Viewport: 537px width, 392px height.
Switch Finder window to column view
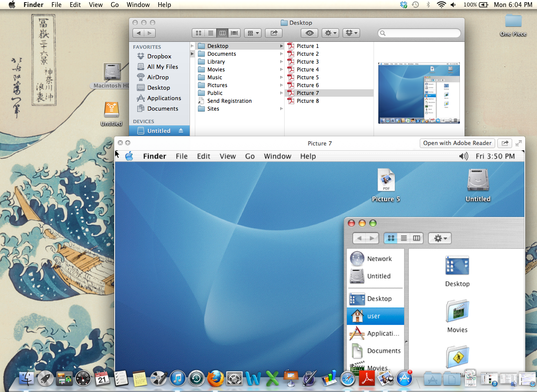[223, 33]
